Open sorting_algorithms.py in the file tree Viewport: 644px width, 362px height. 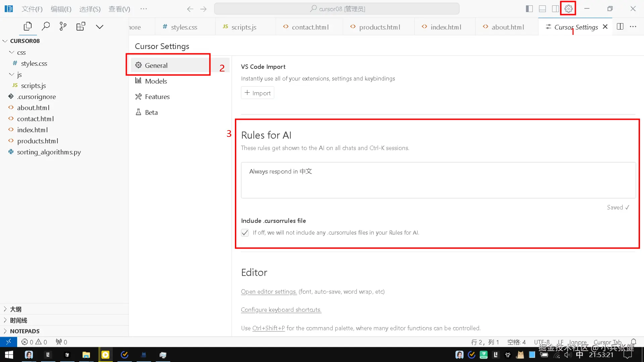[49, 152]
